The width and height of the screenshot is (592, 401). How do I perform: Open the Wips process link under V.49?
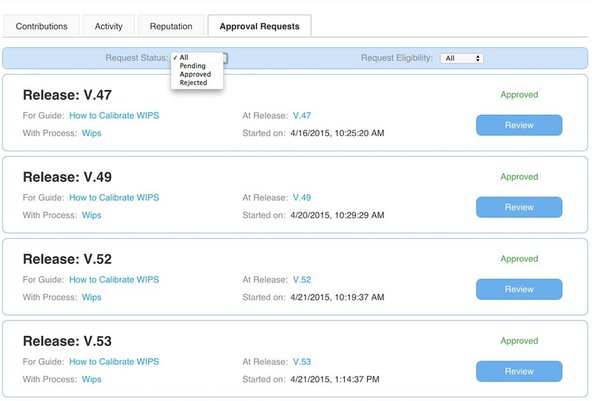tap(91, 215)
